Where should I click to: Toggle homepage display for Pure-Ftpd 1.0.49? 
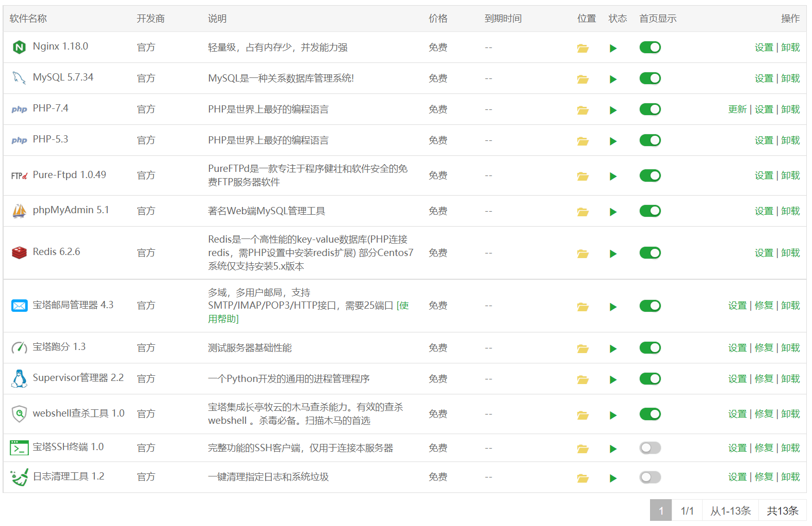coord(650,176)
